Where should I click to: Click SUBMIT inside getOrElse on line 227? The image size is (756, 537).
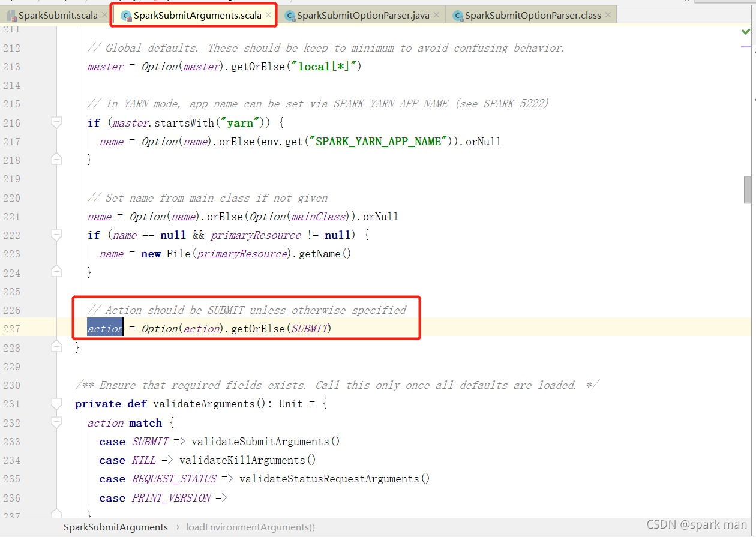click(310, 329)
